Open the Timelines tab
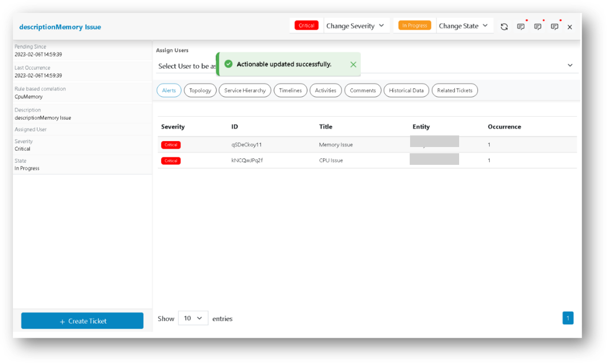This screenshot has height=364, width=608. [x=291, y=90]
